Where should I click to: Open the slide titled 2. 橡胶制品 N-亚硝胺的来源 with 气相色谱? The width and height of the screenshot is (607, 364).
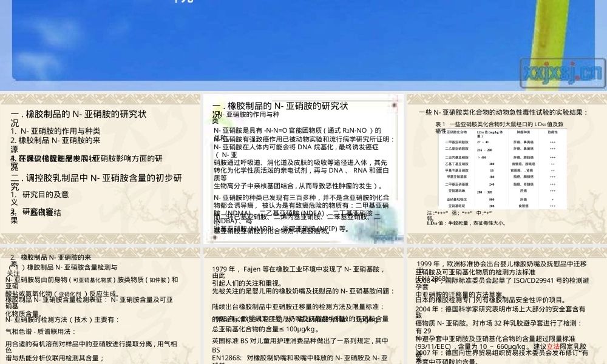[100, 306]
